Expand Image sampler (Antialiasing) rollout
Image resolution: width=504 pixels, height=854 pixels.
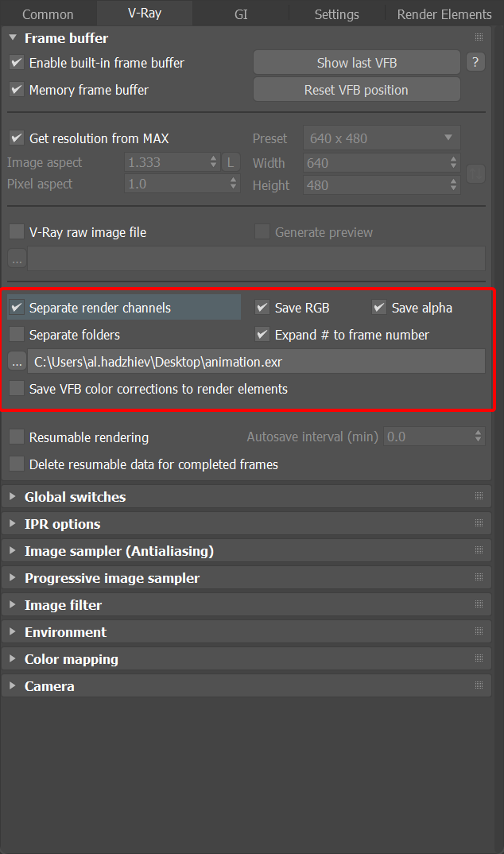pos(118,551)
